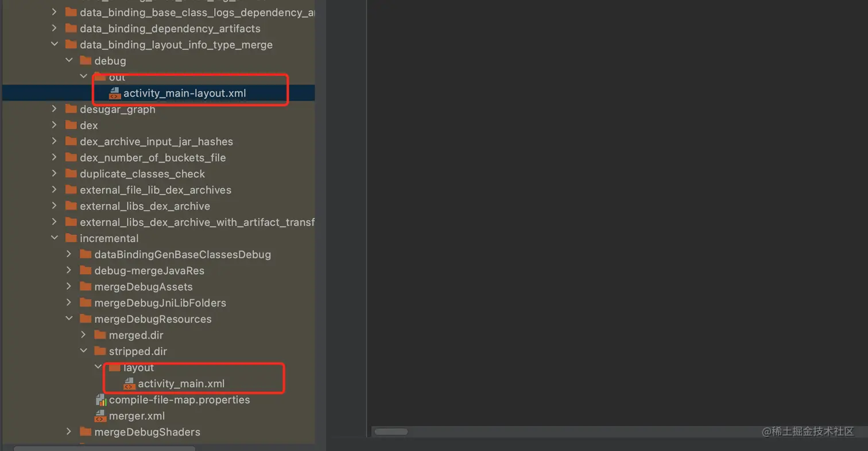This screenshot has width=868, height=451.
Task: Expand the dex folder chevron
Action: pyautogui.click(x=55, y=125)
